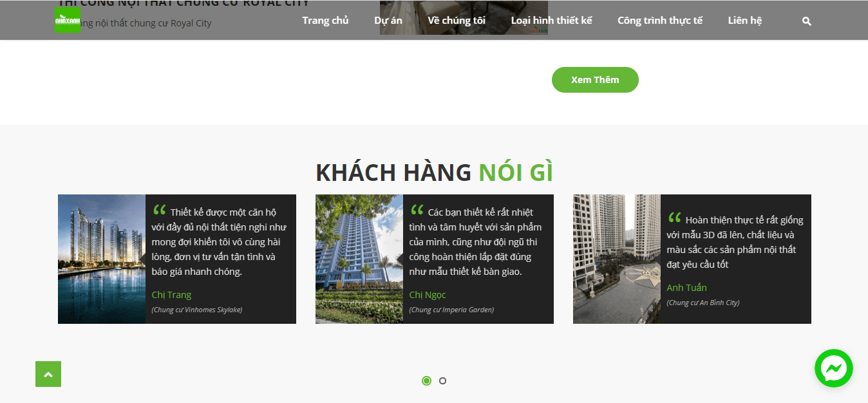Click Chị Ngọc's testimonial quote text
Viewport: 868px width, 403px height.
pyautogui.click(x=475, y=241)
